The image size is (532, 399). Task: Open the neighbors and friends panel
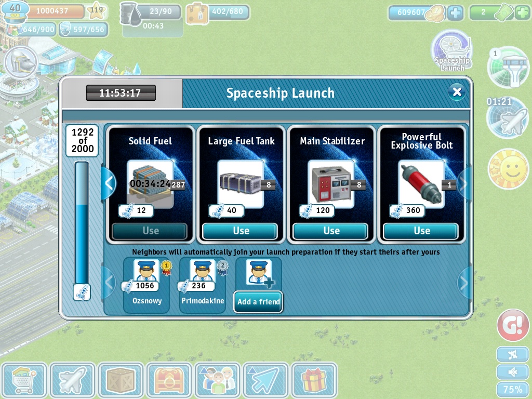point(217,380)
